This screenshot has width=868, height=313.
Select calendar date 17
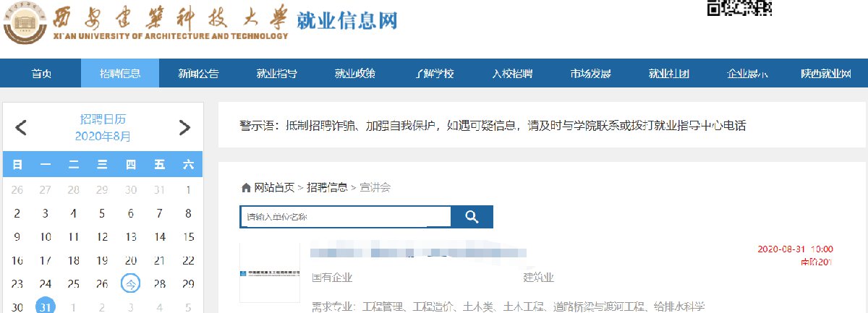[x=46, y=260]
